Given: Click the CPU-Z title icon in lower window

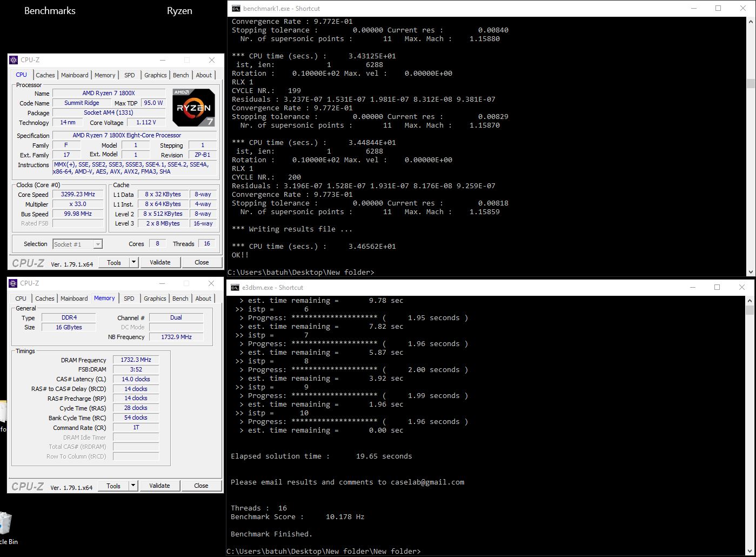Looking at the screenshot, I should point(14,283).
